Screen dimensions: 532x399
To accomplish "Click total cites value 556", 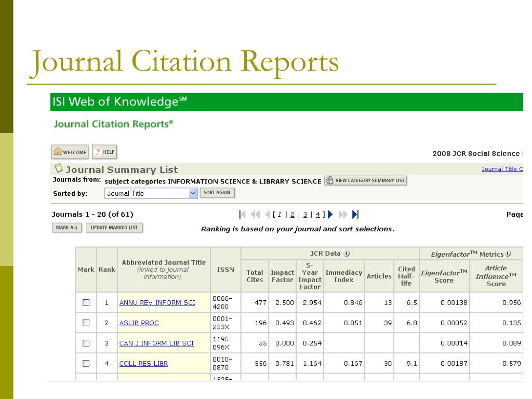I will [x=261, y=364].
